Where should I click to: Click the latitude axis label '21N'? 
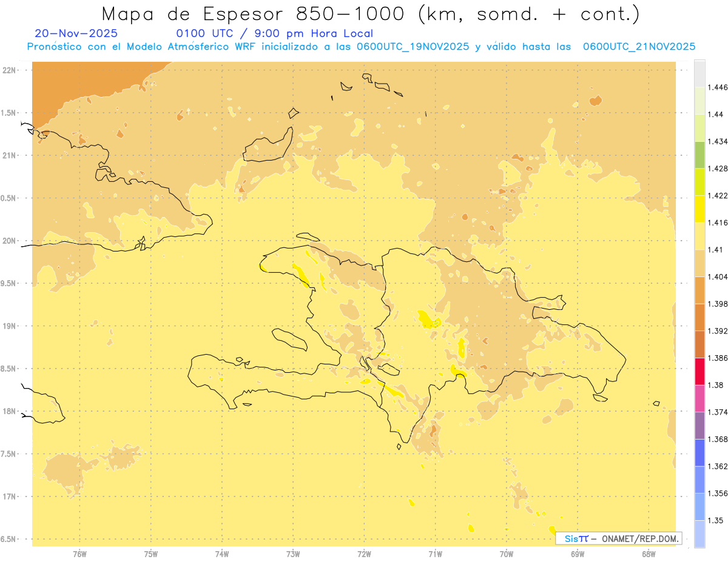click(8, 155)
